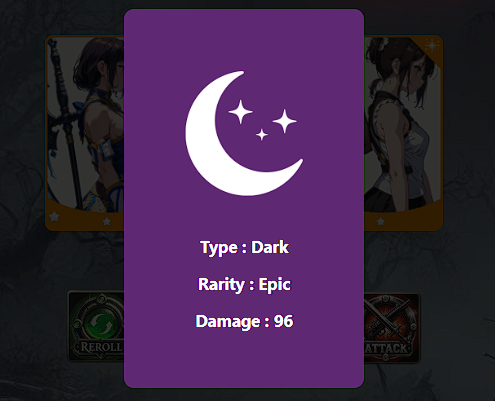Click the bottom-left star on left character card
This screenshot has height=401, width=495.
pos(54,217)
